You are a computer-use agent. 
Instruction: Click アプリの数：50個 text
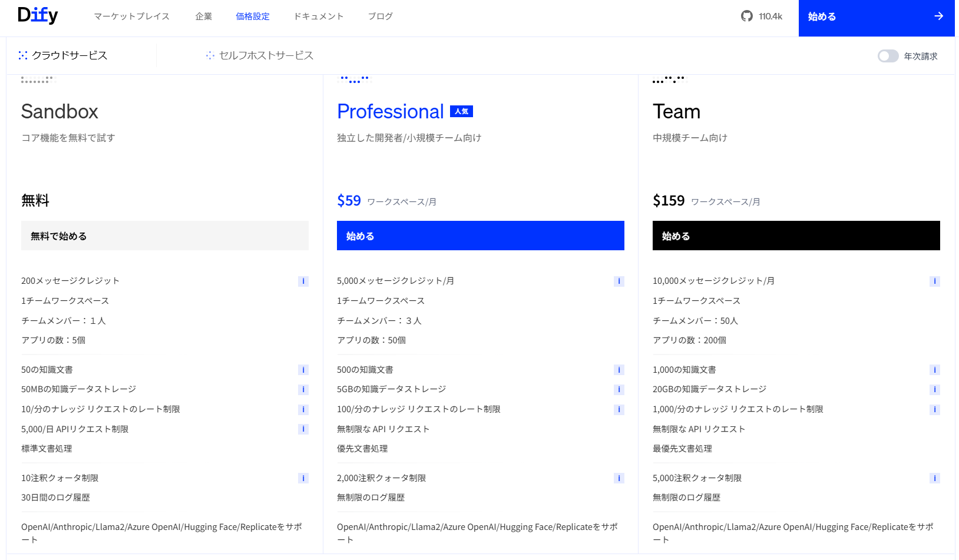point(371,340)
